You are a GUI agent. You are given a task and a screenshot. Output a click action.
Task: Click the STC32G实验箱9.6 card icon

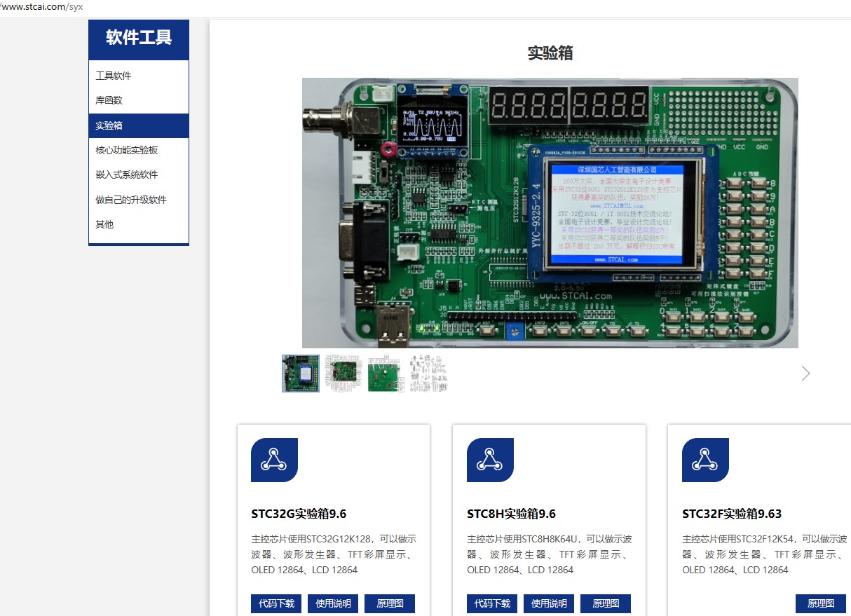274,460
